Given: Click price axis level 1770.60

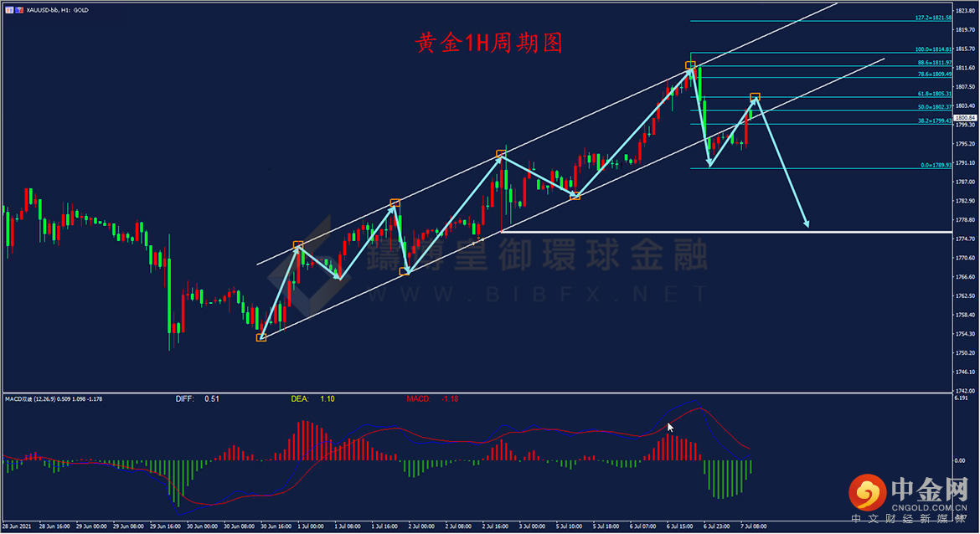Looking at the screenshot, I should point(965,257).
